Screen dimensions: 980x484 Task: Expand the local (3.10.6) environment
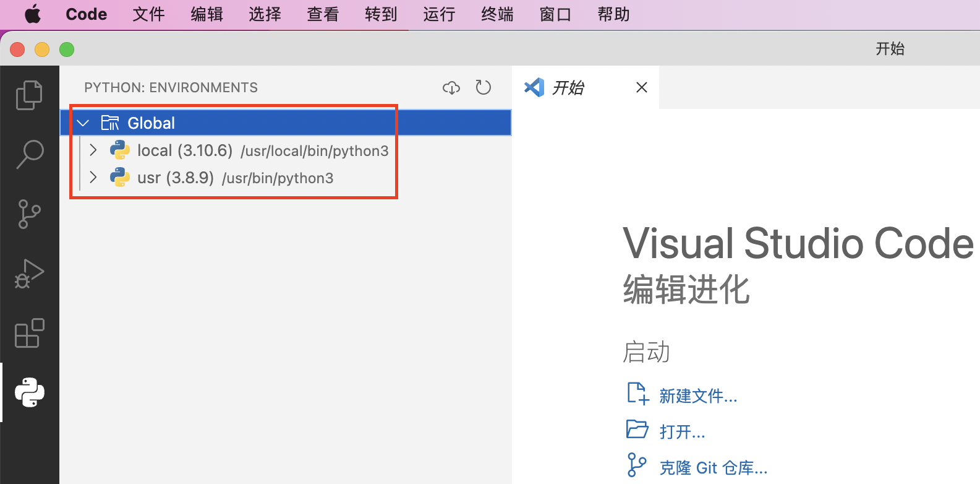click(93, 150)
